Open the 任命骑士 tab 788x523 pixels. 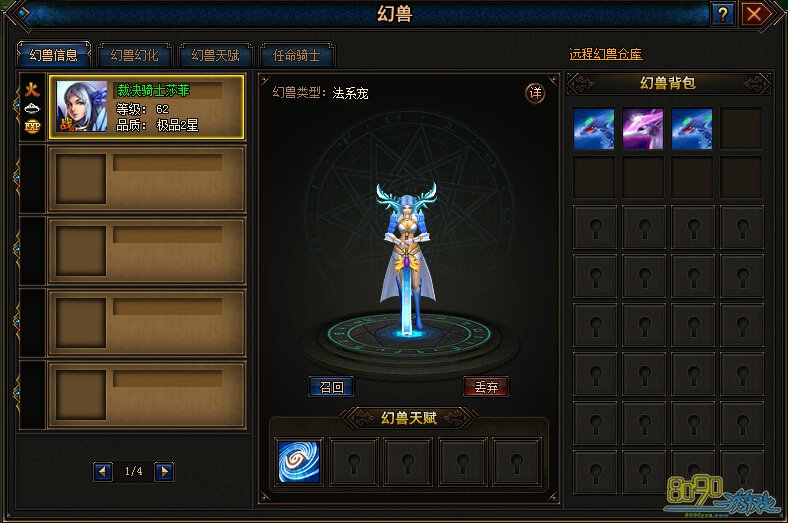(297, 55)
